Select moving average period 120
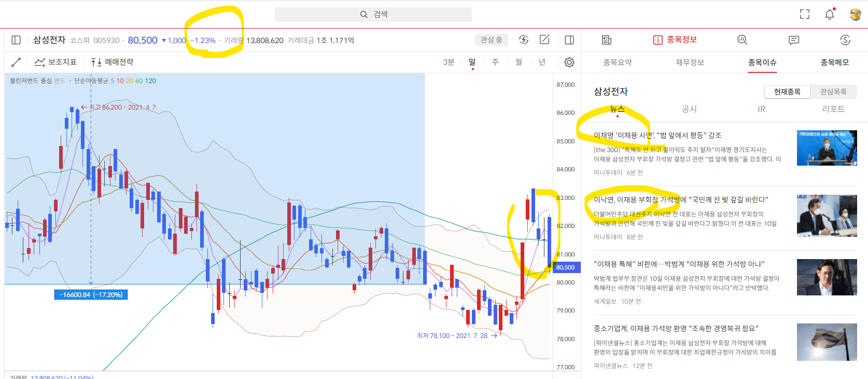 150,81
